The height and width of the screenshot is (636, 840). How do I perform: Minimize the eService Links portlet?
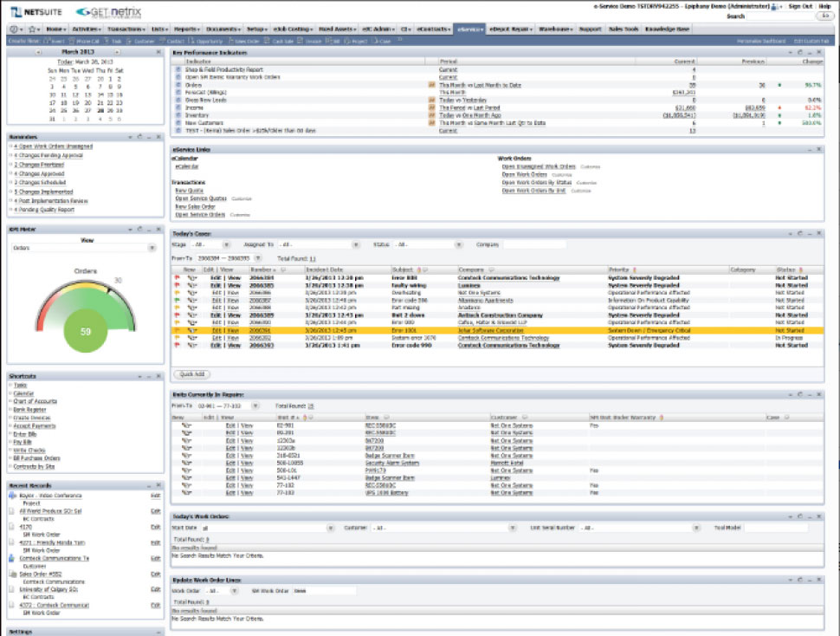810,150
